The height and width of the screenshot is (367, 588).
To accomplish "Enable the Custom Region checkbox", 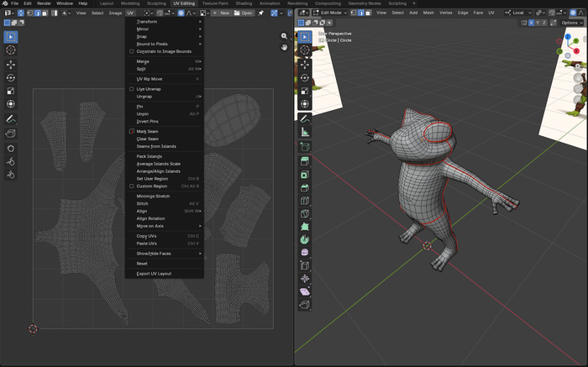I will coord(131,186).
